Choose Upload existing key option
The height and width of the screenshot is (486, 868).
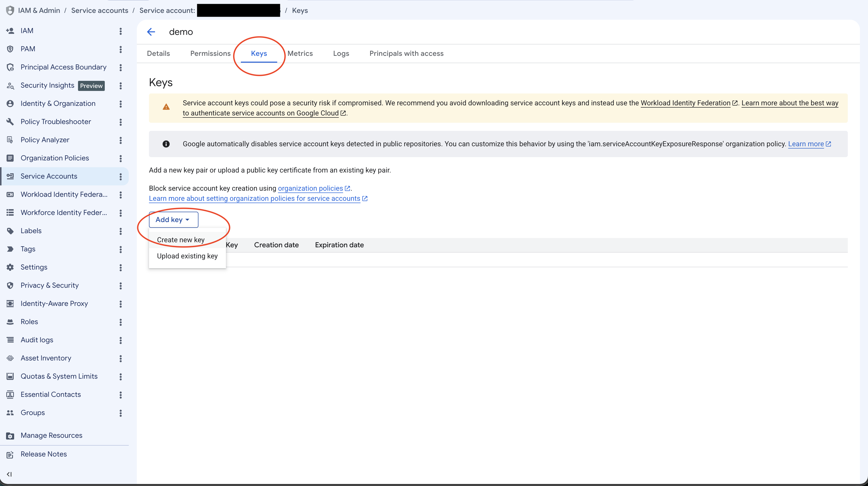(187, 256)
